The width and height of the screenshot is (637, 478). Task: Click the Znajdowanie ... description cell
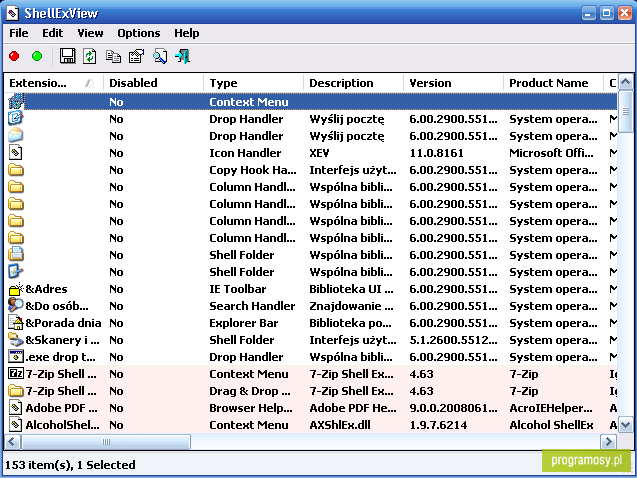pyautogui.click(x=351, y=305)
